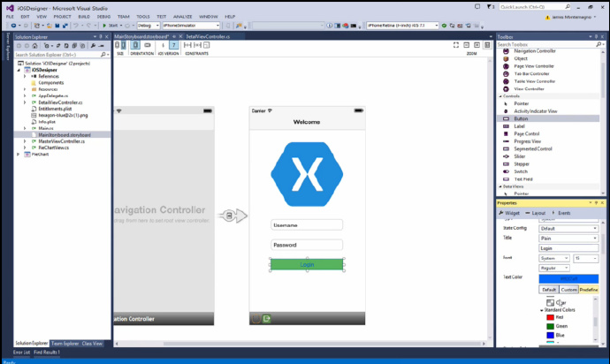610x364 pixels.
Task: Click the view controller icon in scene dock
Action: [255, 318]
